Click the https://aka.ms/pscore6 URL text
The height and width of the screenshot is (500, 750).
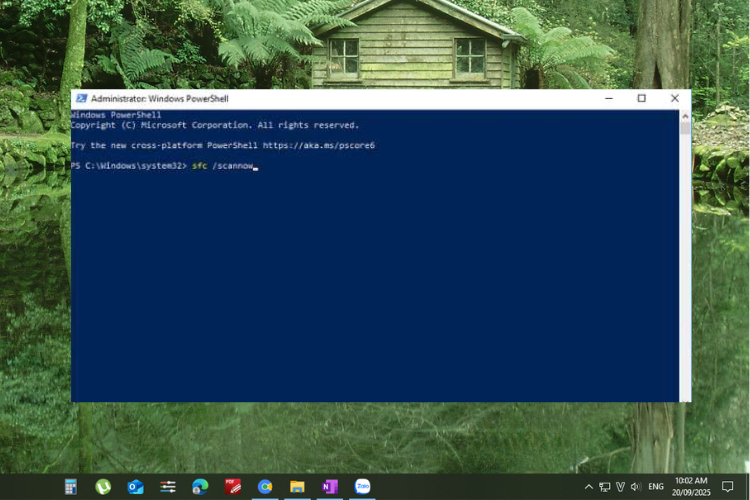(319, 145)
